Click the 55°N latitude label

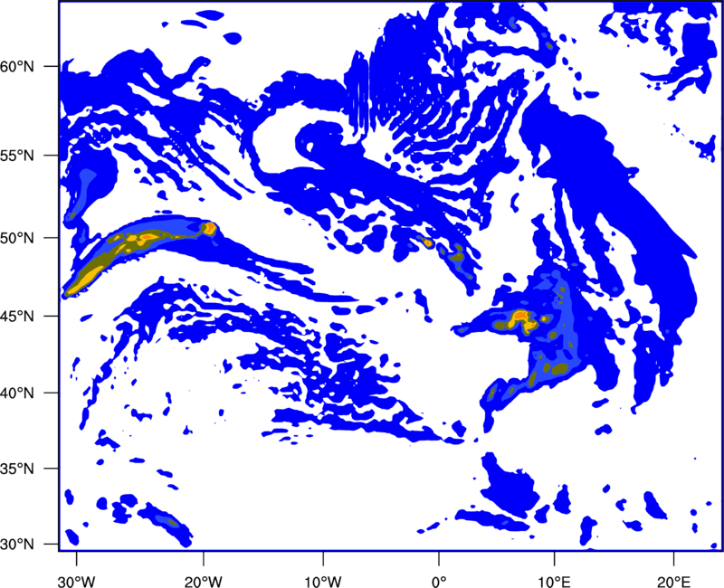click(x=17, y=156)
